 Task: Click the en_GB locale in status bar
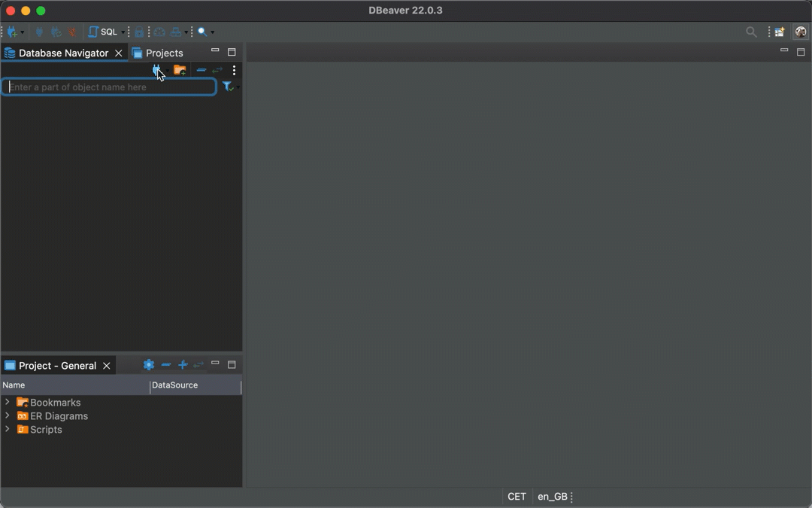(552, 496)
